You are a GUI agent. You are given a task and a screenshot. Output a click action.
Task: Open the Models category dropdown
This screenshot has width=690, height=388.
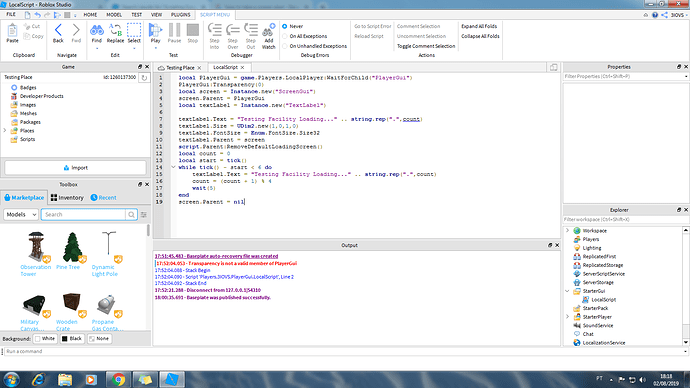point(21,215)
